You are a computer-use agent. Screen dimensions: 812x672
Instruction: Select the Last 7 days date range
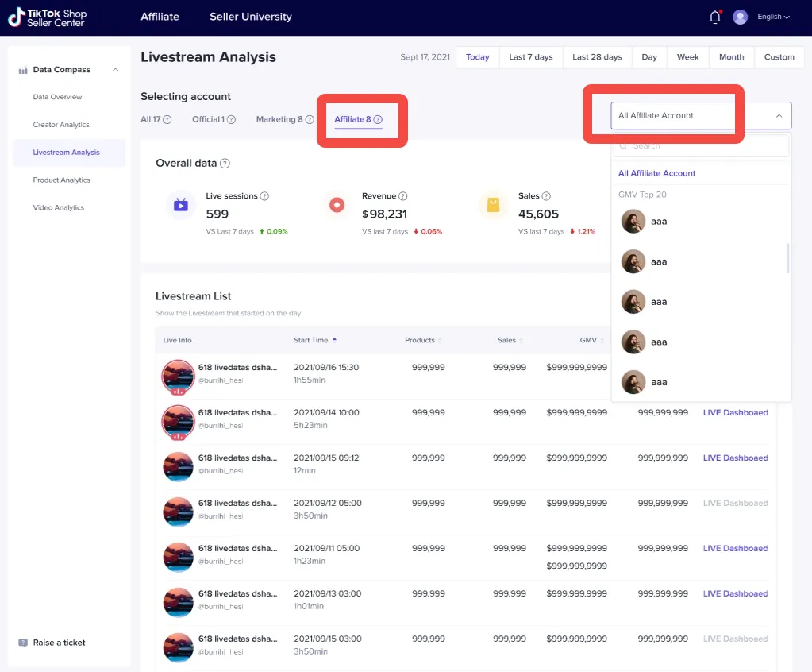pyautogui.click(x=530, y=57)
